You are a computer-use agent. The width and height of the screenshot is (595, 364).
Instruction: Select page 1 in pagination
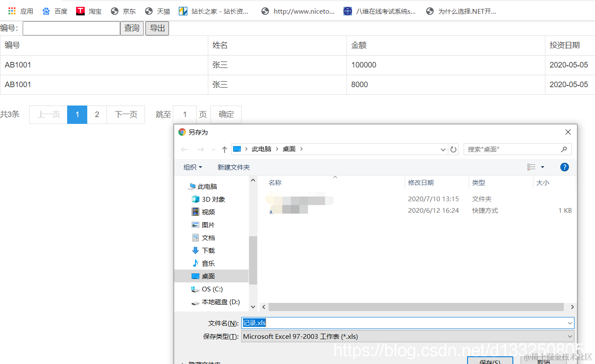click(x=77, y=114)
